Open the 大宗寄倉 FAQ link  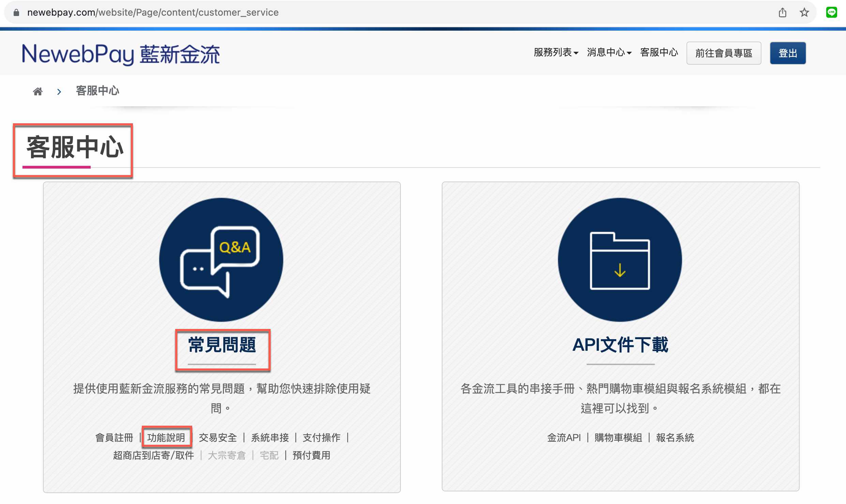click(x=227, y=455)
